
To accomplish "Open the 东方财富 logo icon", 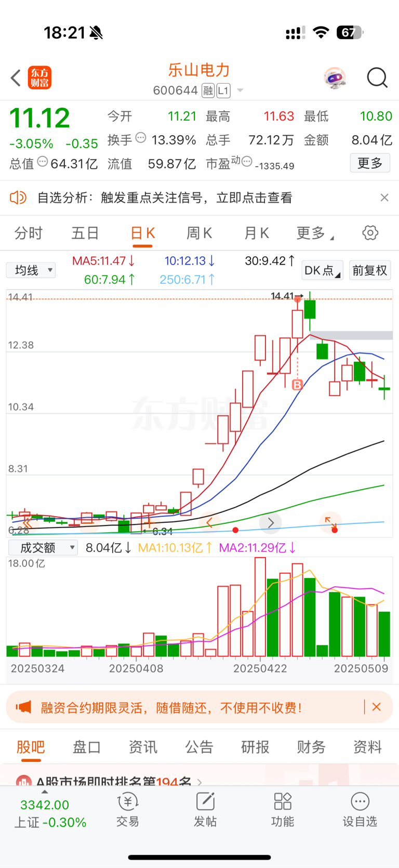I will pyautogui.click(x=39, y=78).
